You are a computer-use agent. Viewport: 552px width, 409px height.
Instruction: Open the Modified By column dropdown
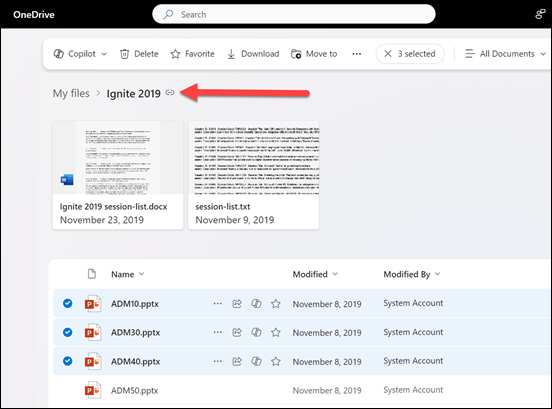412,274
